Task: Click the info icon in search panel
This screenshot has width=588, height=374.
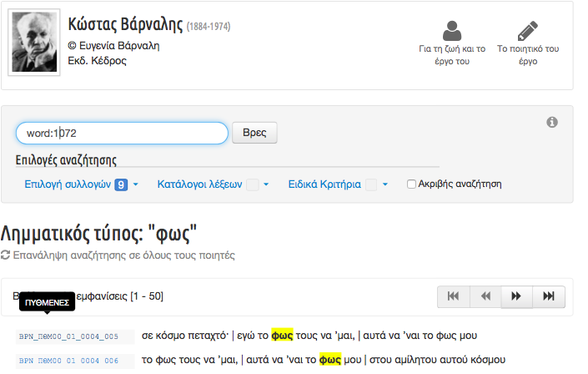Action: [552, 122]
